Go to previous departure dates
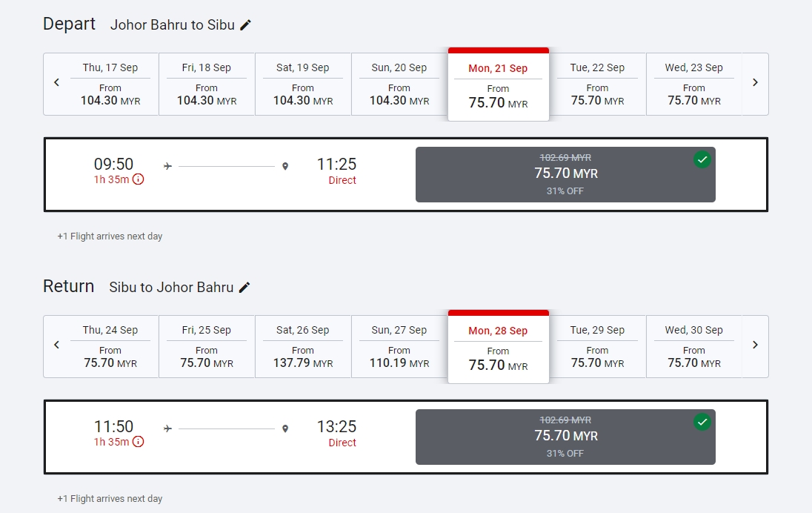The height and width of the screenshot is (513, 812). click(57, 83)
